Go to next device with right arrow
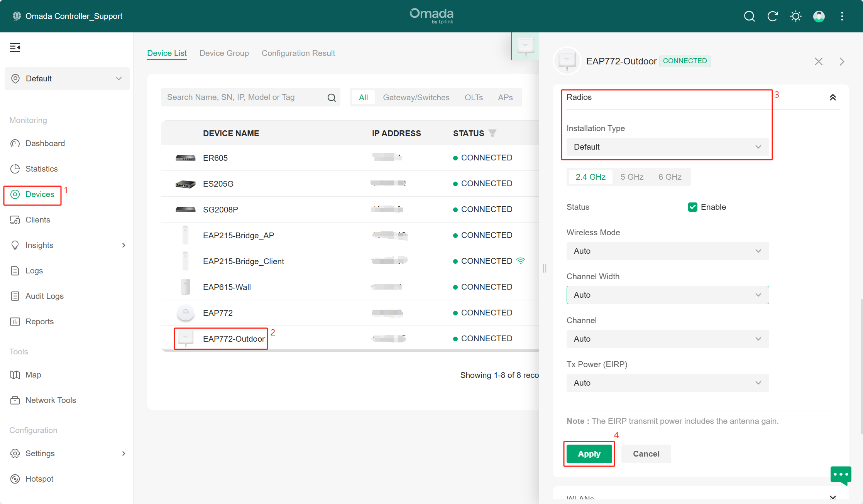 tap(842, 61)
